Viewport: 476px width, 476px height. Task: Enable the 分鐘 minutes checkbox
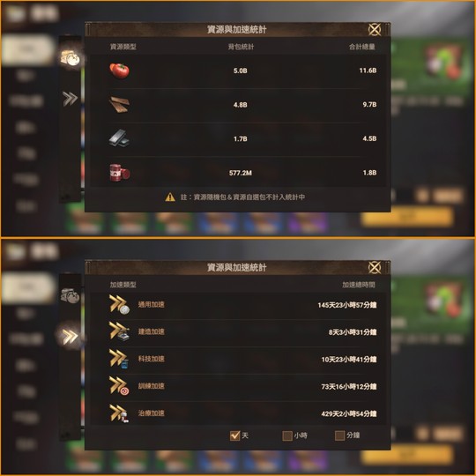[339, 435]
